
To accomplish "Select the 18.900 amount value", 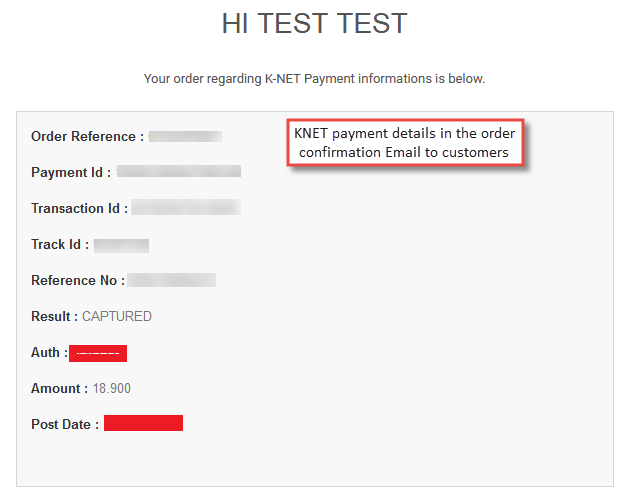I will click(112, 388).
